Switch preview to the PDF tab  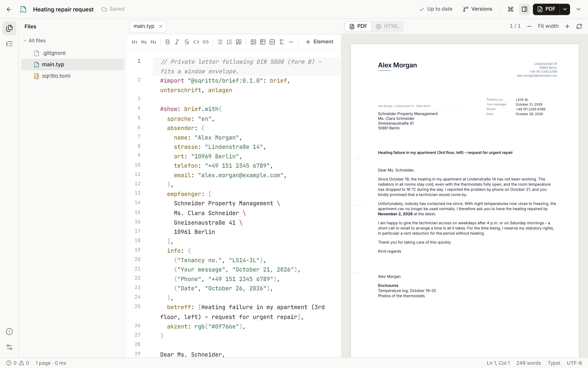[x=358, y=26]
